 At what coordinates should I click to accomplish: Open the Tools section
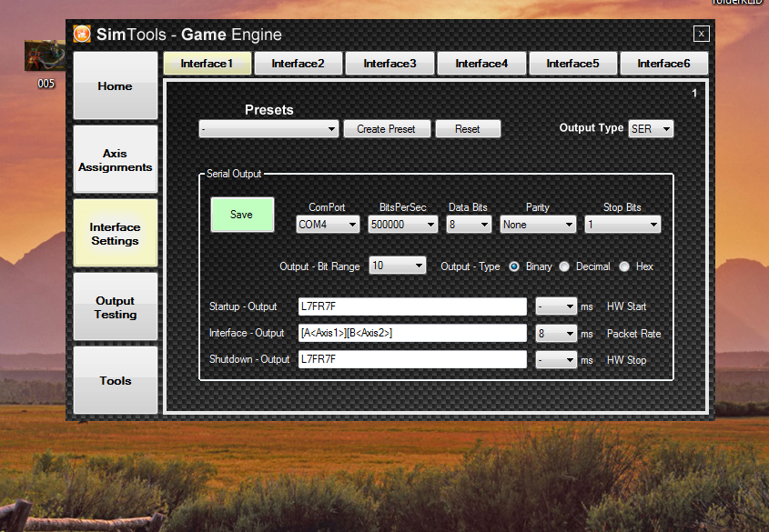click(x=116, y=381)
